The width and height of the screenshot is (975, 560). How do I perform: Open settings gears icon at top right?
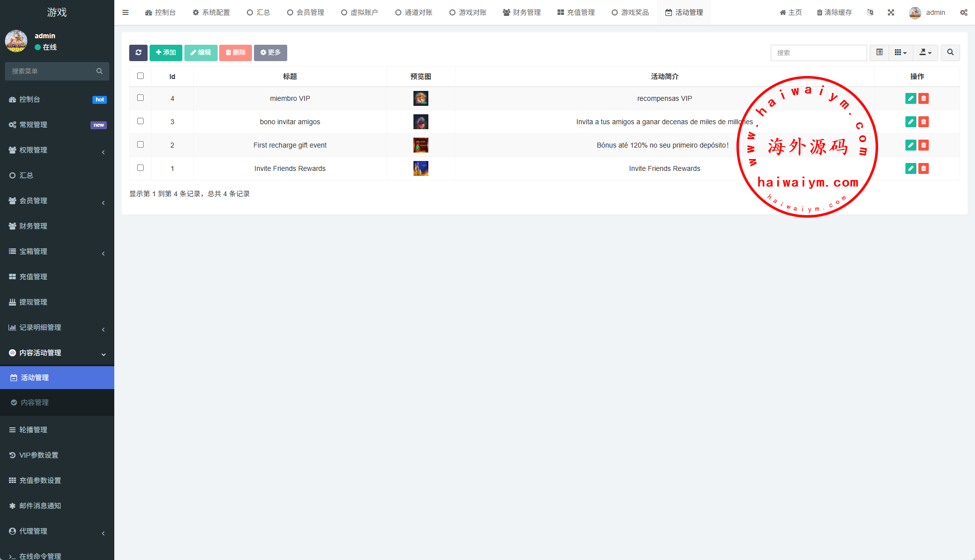click(x=964, y=12)
